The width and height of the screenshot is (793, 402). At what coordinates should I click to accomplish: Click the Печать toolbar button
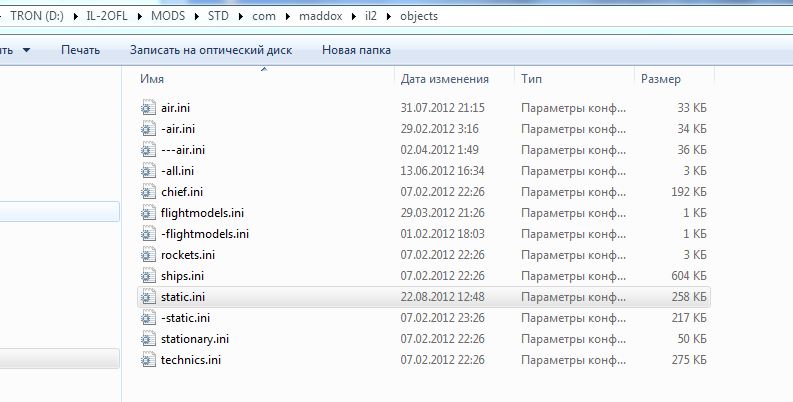click(80, 50)
